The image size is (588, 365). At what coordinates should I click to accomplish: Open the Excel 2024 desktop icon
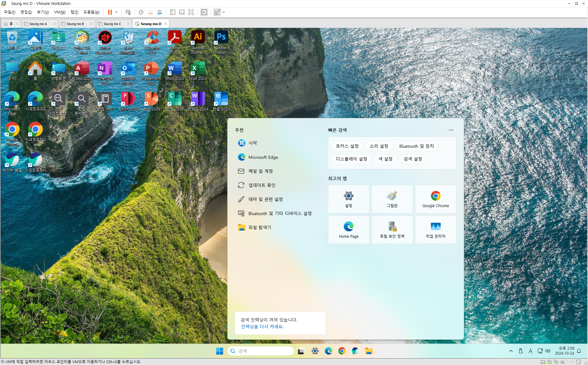click(198, 71)
